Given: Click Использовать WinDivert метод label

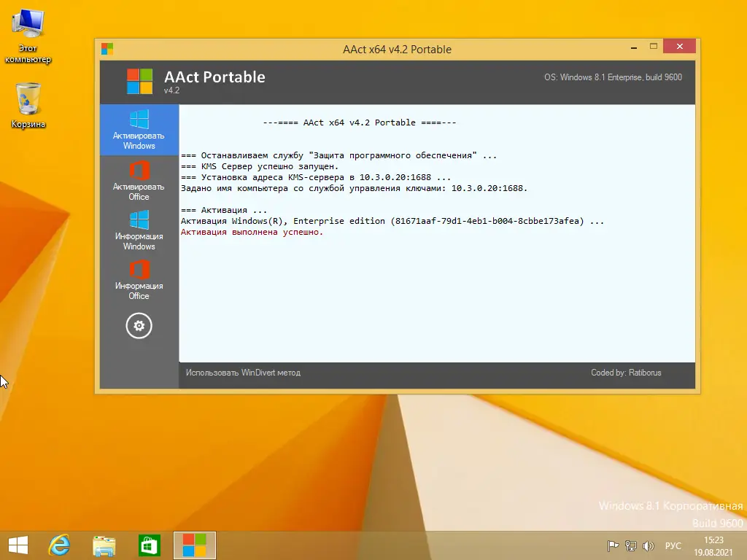Looking at the screenshot, I should click(x=243, y=373).
